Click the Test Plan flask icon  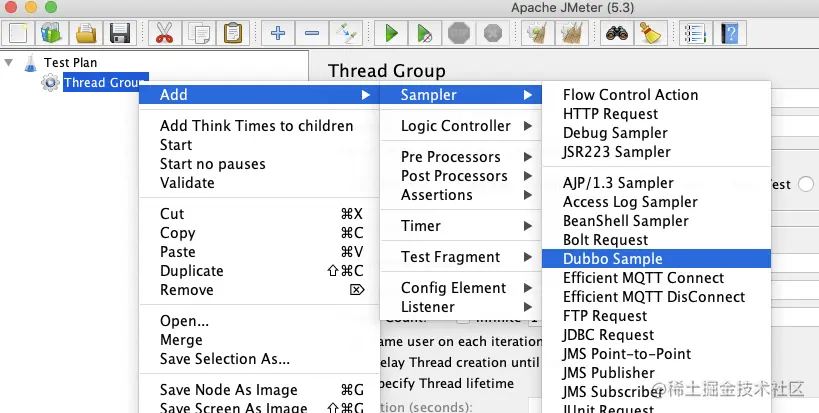tap(31, 63)
